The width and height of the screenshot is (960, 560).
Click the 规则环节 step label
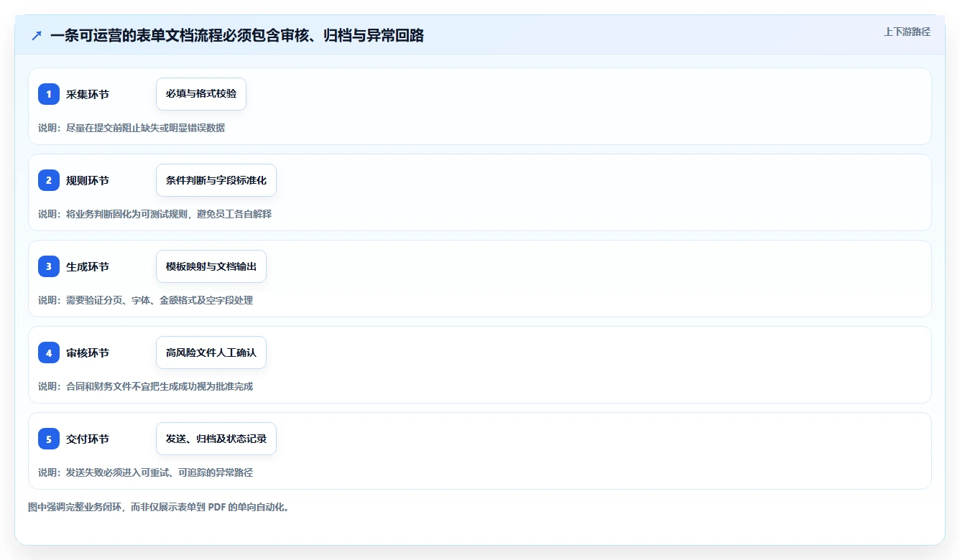(x=88, y=180)
